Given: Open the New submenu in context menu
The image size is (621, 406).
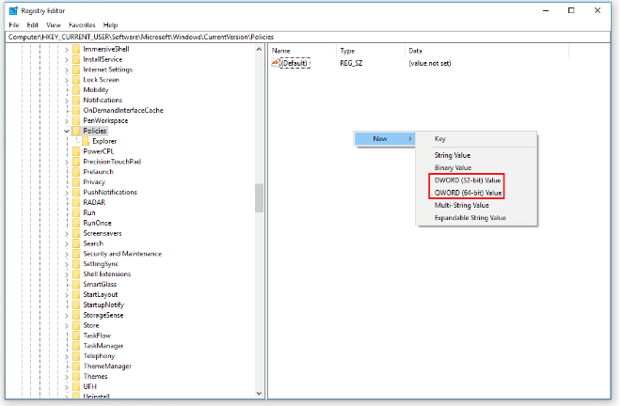Looking at the screenshot, I should coord(385,139).
